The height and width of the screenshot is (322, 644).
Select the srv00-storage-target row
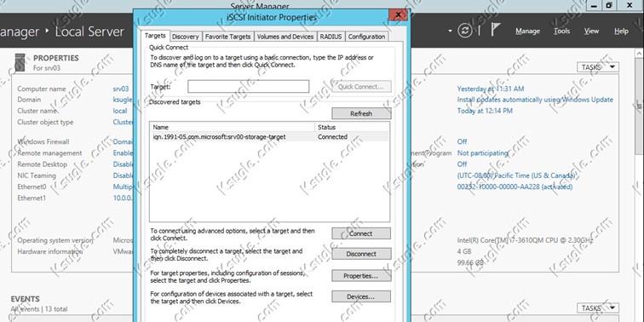pos(269,137)
